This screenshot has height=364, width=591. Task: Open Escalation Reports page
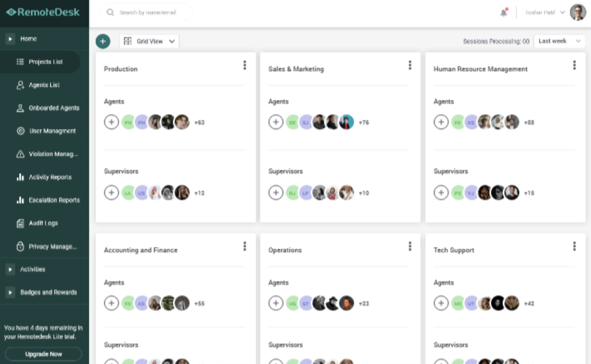coord(54,200)
